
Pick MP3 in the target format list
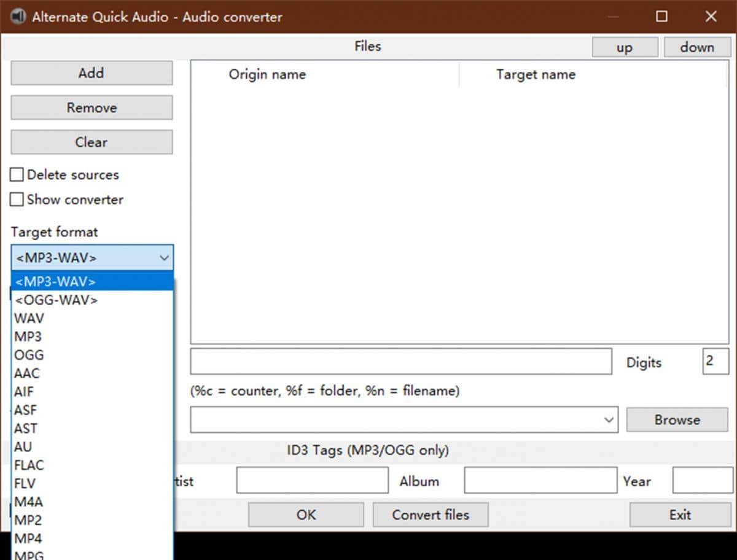click(x=28, y=336)
